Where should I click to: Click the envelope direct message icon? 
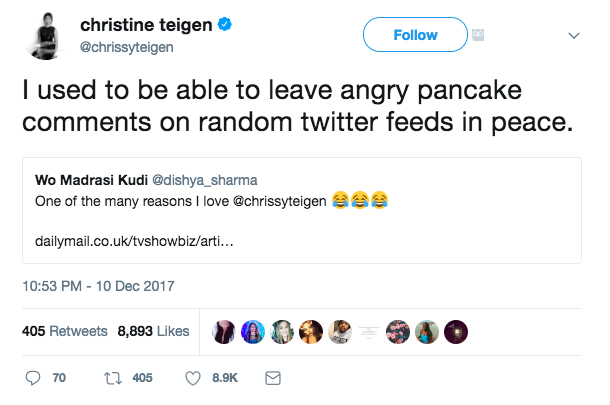coord(271,379)
